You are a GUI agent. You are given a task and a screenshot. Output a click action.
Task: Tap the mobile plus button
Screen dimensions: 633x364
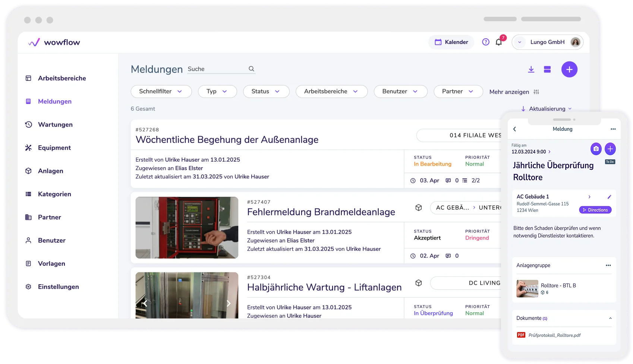coord(610,149)
